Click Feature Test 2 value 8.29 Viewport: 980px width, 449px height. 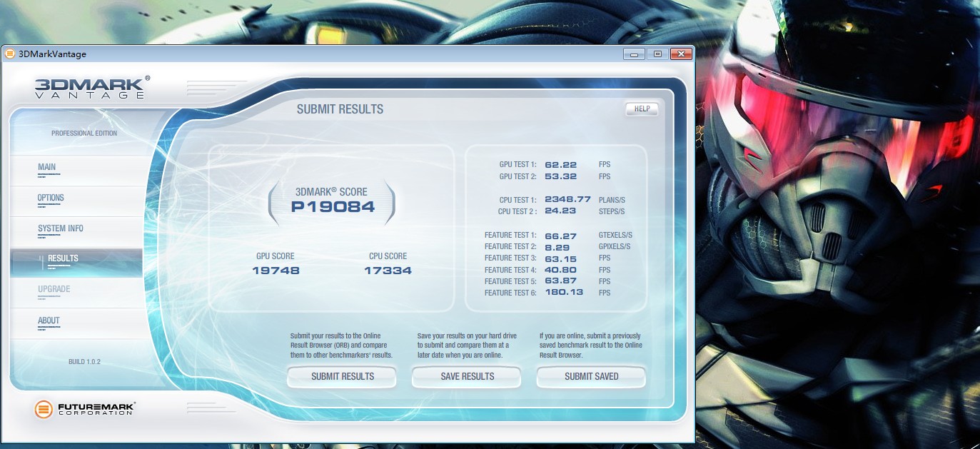coord(557,246)
